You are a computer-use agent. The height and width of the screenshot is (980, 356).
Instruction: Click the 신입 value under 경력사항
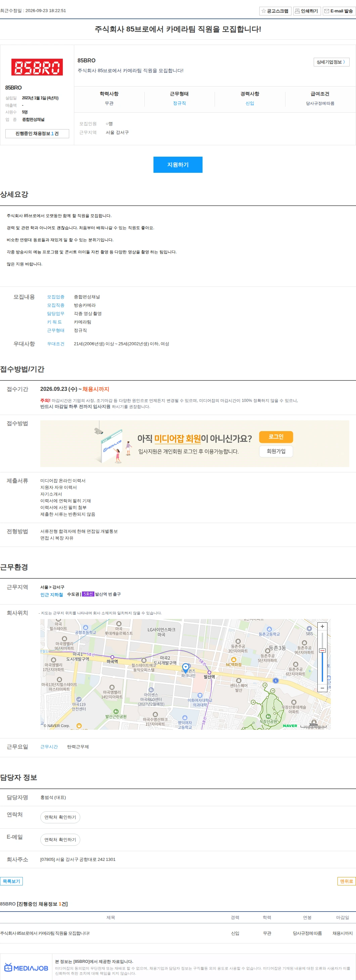pyautogui.click(x=250, y=103)
